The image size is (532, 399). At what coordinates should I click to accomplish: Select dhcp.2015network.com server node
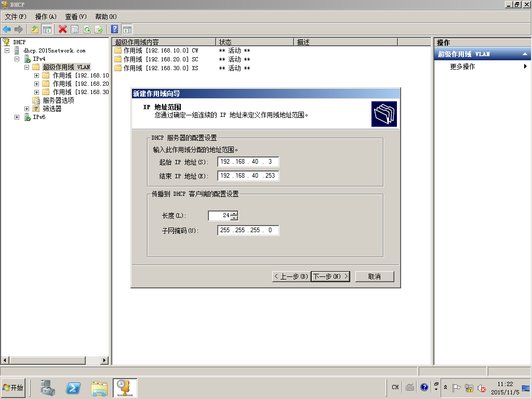point(54,50)
